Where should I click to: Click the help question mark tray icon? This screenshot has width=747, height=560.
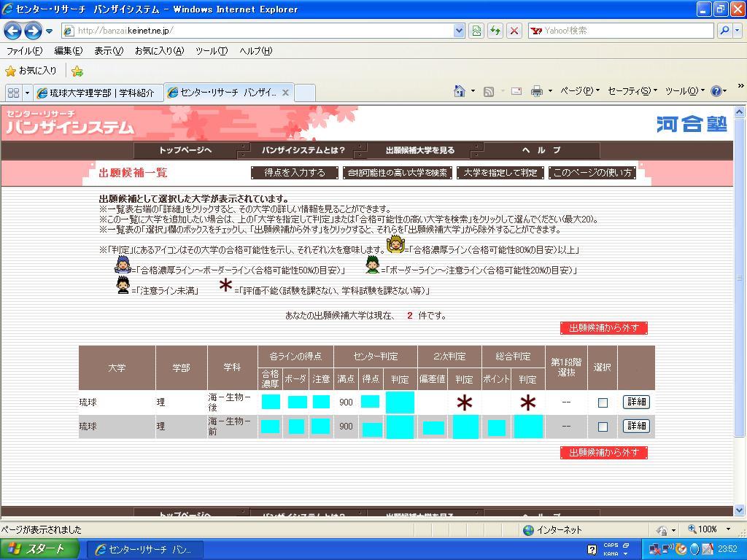click(x=592, y=550)
